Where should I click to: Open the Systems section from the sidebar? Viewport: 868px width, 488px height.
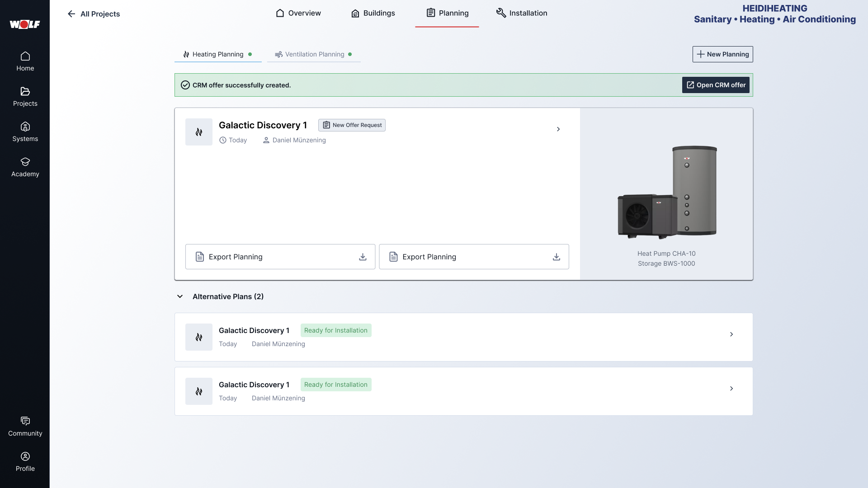[x=25, y=131]
